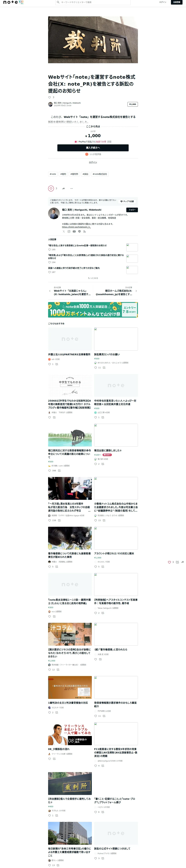186x868 pixels.
Task: Like the (続)「著作権侵害」と言われたら card
Action: (x=95, y=659)
